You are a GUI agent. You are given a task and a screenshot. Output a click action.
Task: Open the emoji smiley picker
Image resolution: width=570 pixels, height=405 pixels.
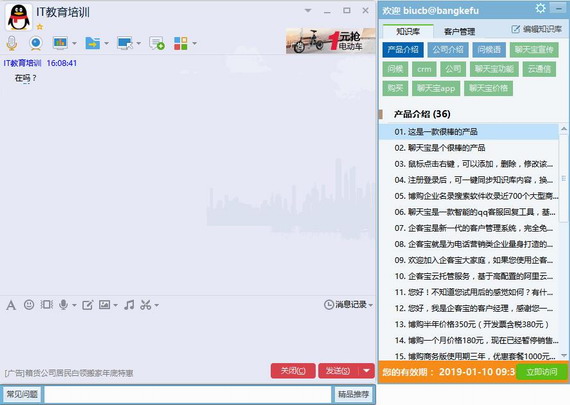pos(29,305)
